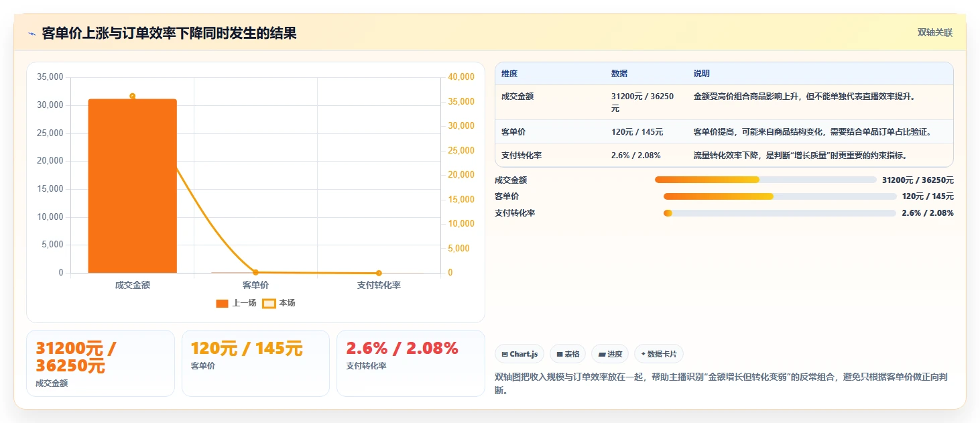Click x-axis label 支付转化率 under chart
Image resolution: width=980 pixels, height=423 pixels.
point(379,285)
